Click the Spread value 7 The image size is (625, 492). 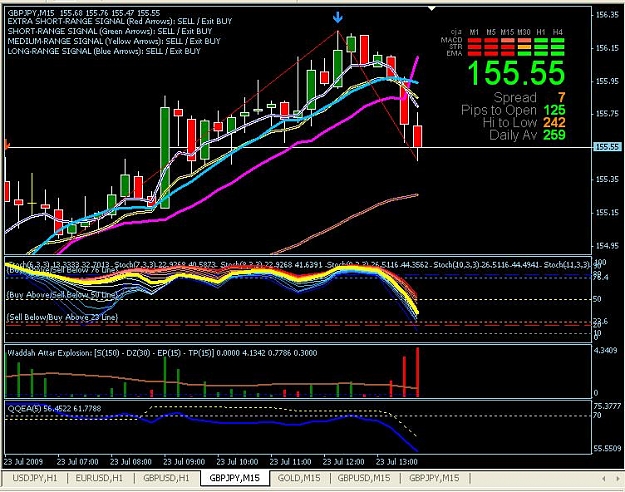(561, 97)
